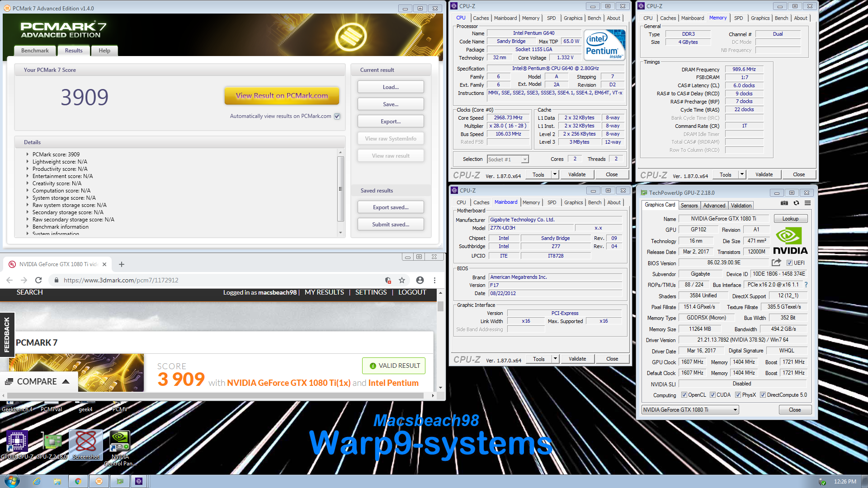Click the CPU-Z taskbar button
868x488 pixels.
139,482
